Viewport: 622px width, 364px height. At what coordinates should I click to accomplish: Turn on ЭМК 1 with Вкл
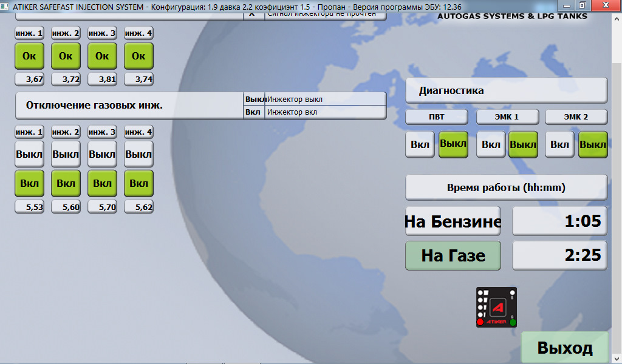coord(490,144)
